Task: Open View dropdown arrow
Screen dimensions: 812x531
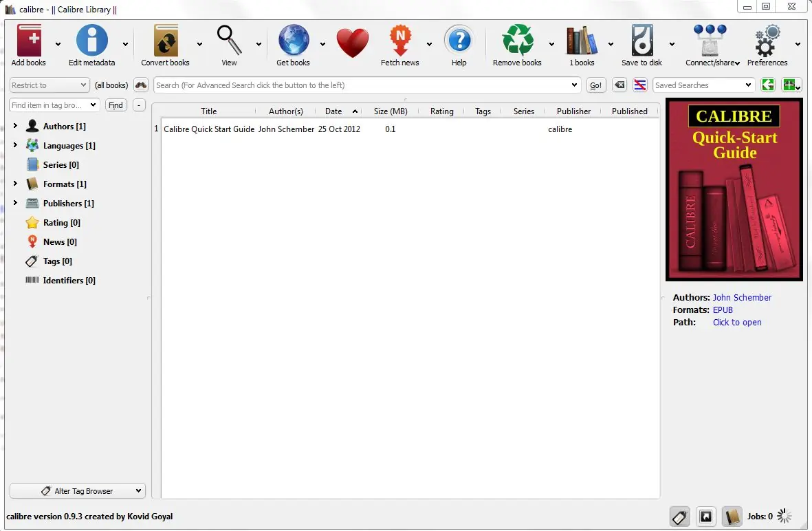Action: [259, 45]
